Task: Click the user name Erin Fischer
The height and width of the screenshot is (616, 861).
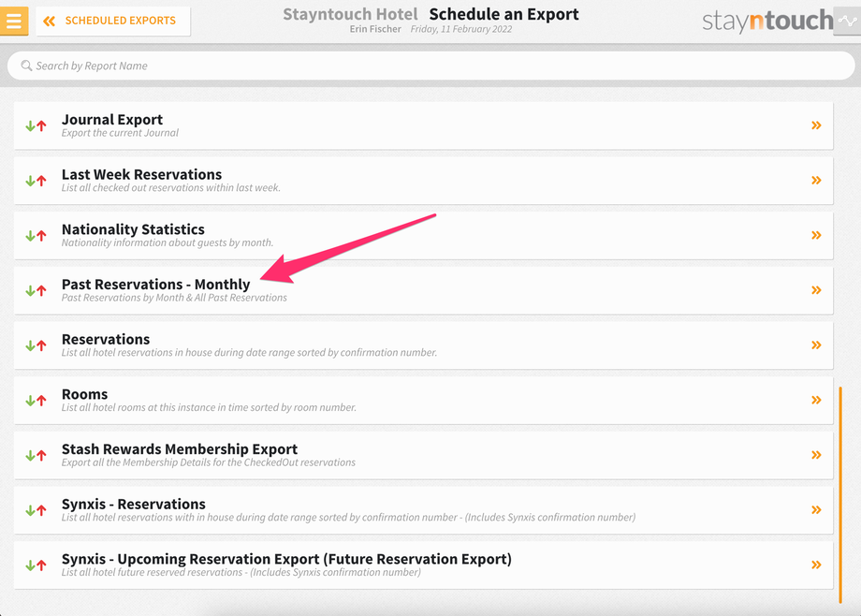Action: point(375,29)
